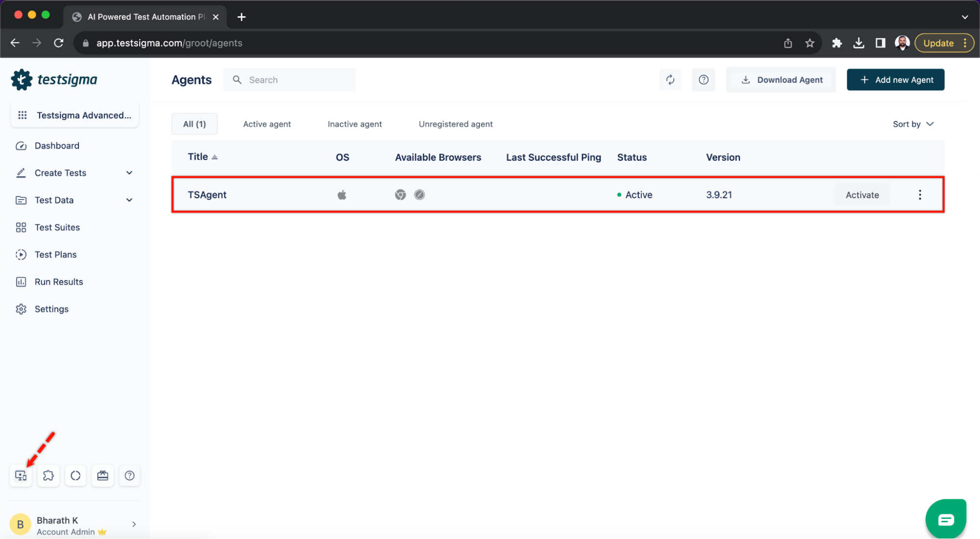Go back in browser history

click(15, 43)
